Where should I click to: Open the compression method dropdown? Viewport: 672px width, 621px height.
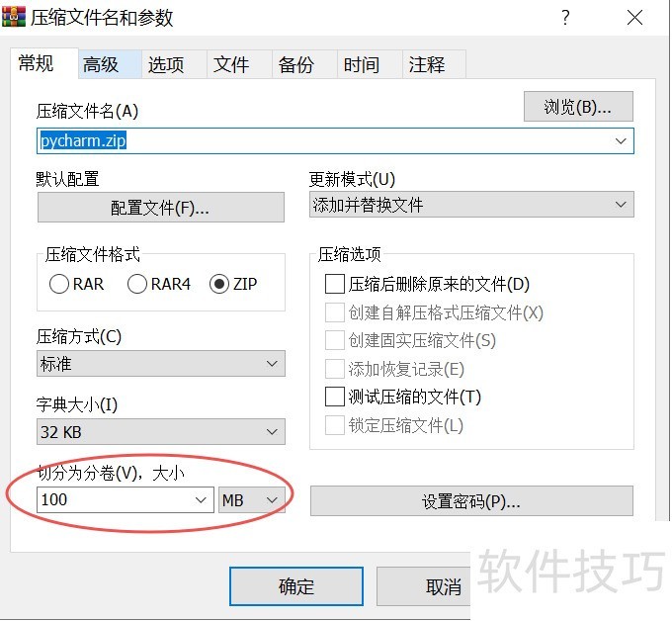[273, 364]
